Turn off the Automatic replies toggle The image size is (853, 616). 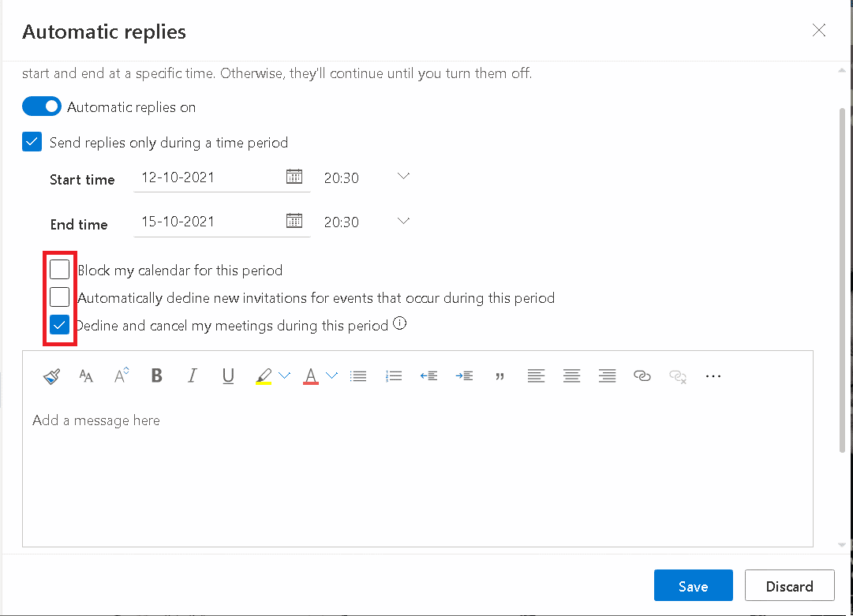point(42,106)
